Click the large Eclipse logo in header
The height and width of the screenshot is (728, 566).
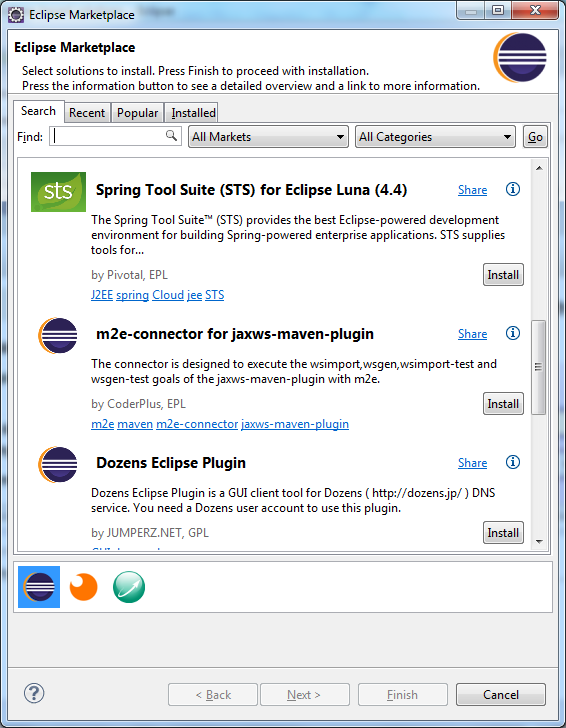tap(520, 58)
